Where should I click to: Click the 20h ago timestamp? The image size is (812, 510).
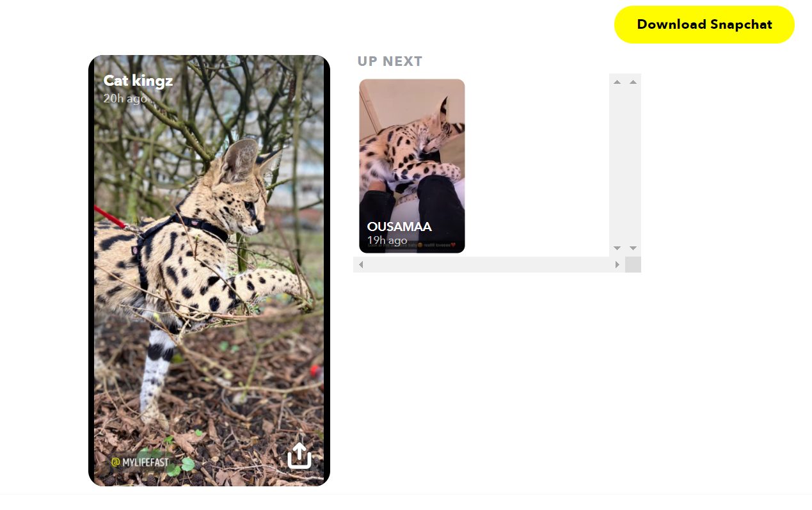(x=125, y=99)
